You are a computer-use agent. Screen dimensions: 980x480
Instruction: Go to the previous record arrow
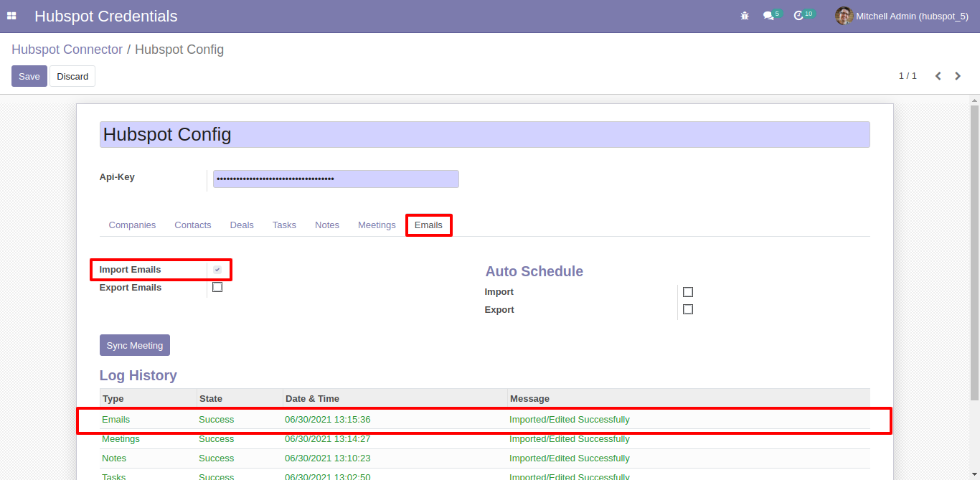[938, 76]
